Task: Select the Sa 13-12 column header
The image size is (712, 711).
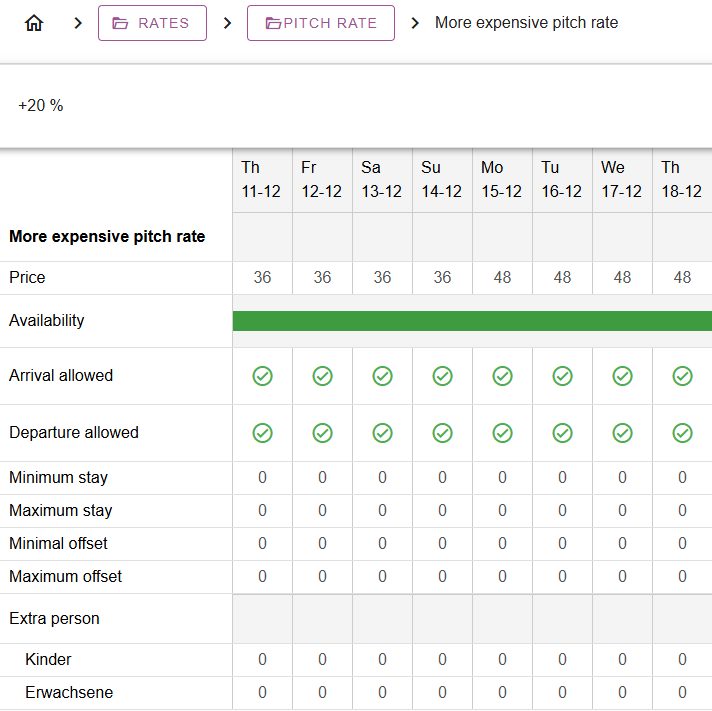Action: click(382, 180)
